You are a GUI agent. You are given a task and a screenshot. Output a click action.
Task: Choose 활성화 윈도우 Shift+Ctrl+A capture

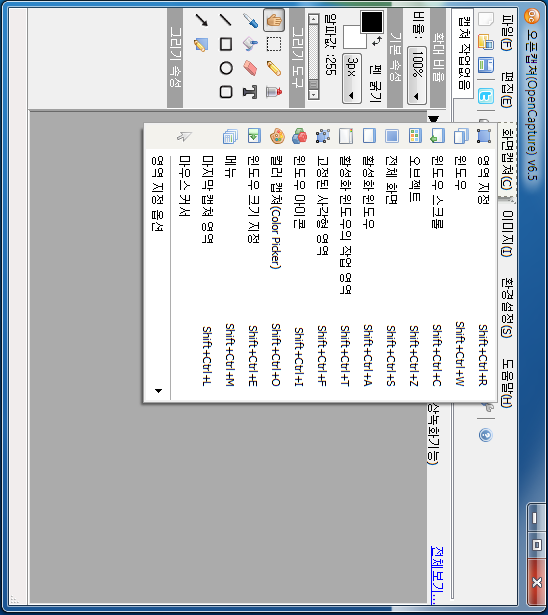coord(368,263)
